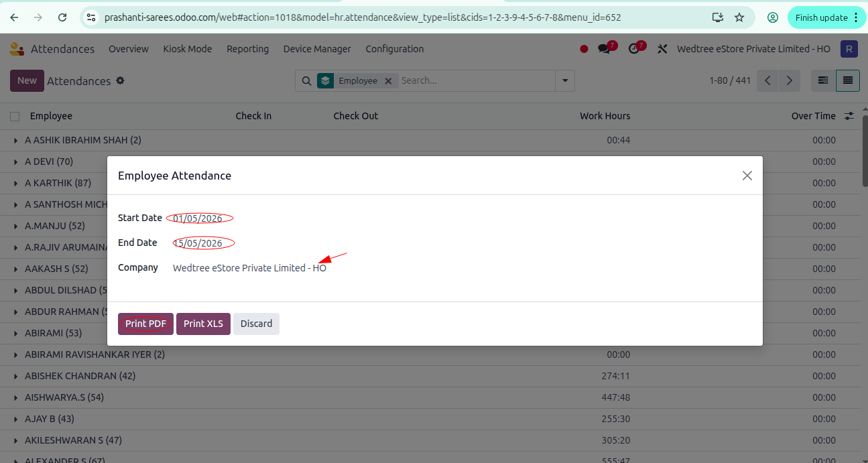The image size is (868, 463).
Task: Switch company via Wedtree eStore selector
Action: click(x=753, y=49)
